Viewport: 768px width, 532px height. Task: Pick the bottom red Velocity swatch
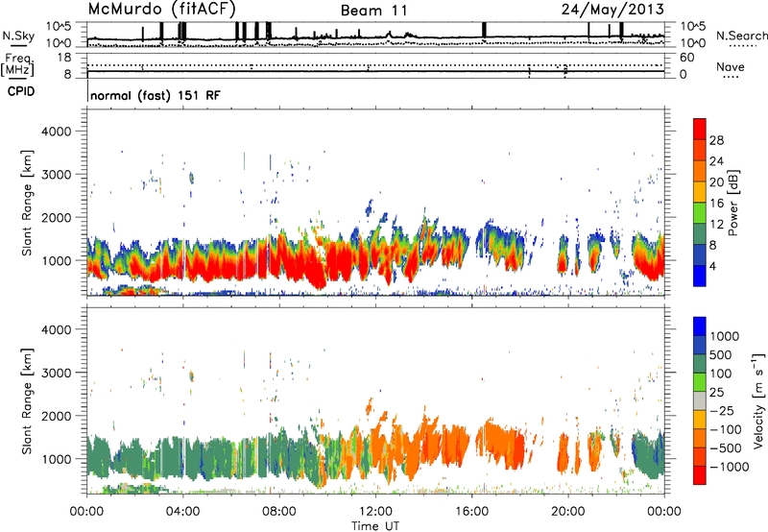700,475
